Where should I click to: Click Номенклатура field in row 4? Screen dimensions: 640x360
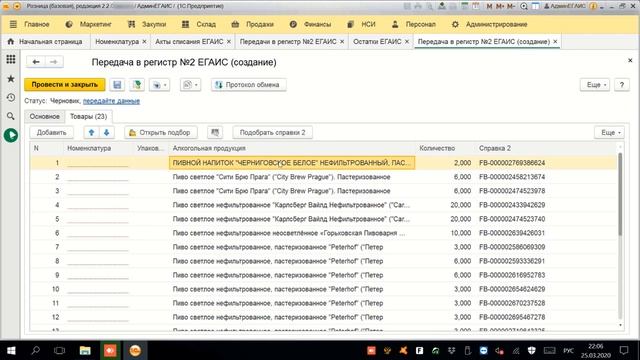click(x=98, y=205)
